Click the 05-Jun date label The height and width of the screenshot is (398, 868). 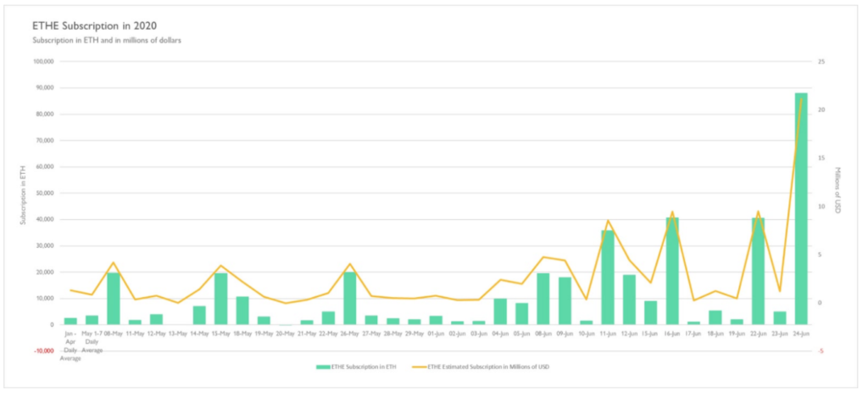(521, 334)
